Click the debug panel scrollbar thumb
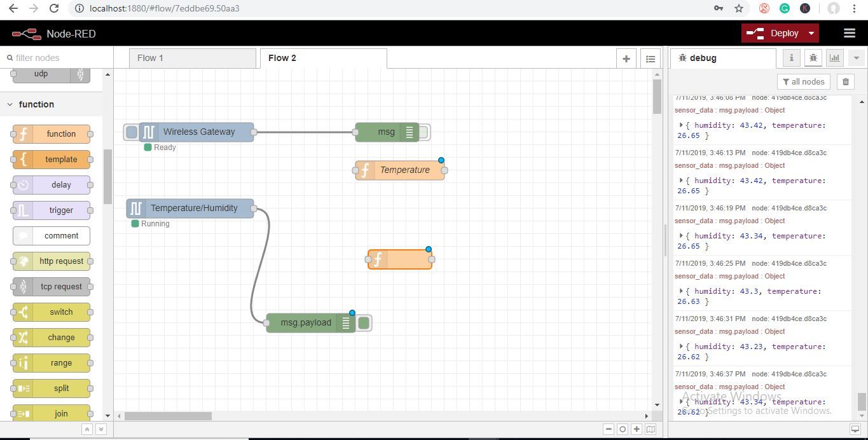The image size is (868, 440). coord(862,402)
